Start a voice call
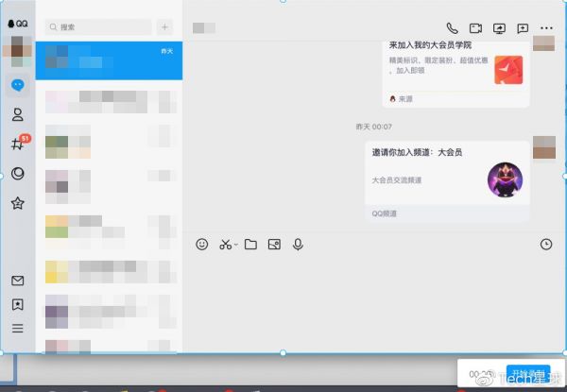This screenshot has width=567, height=392. [x=452, y=28]
